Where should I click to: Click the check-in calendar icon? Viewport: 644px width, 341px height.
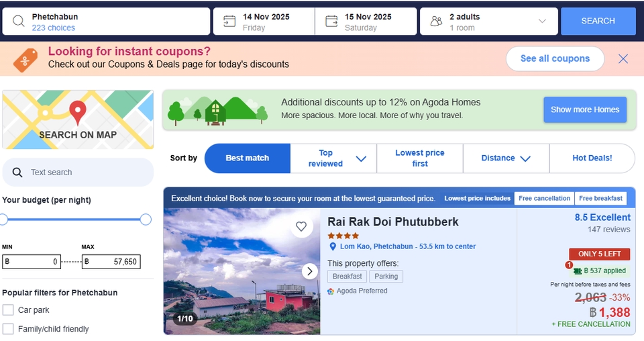tap(229, 21)
